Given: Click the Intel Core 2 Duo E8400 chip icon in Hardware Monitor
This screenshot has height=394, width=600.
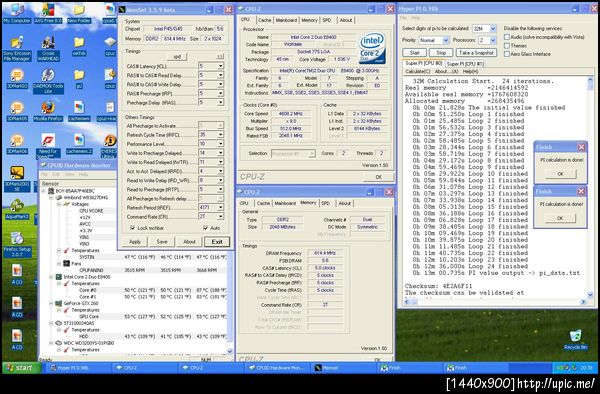Looking at the screenshot, I should tap(59, 277).
